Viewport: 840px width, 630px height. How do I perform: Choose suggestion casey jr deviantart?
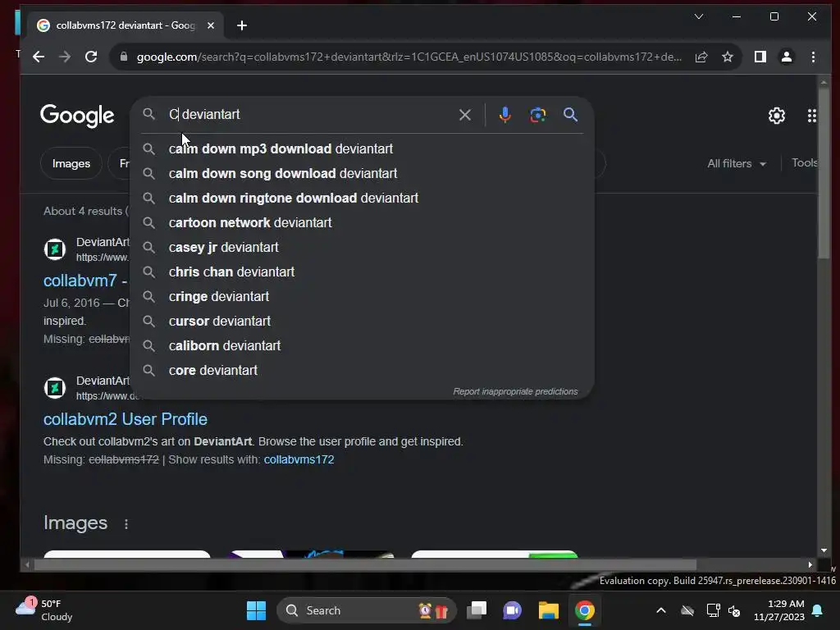pos(362,248)
